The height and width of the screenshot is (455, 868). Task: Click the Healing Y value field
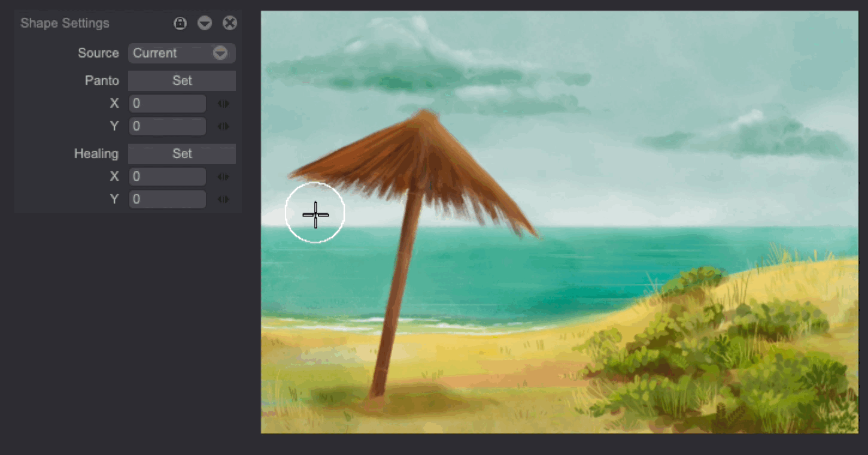pyautogui.click(x=167, y=199)
